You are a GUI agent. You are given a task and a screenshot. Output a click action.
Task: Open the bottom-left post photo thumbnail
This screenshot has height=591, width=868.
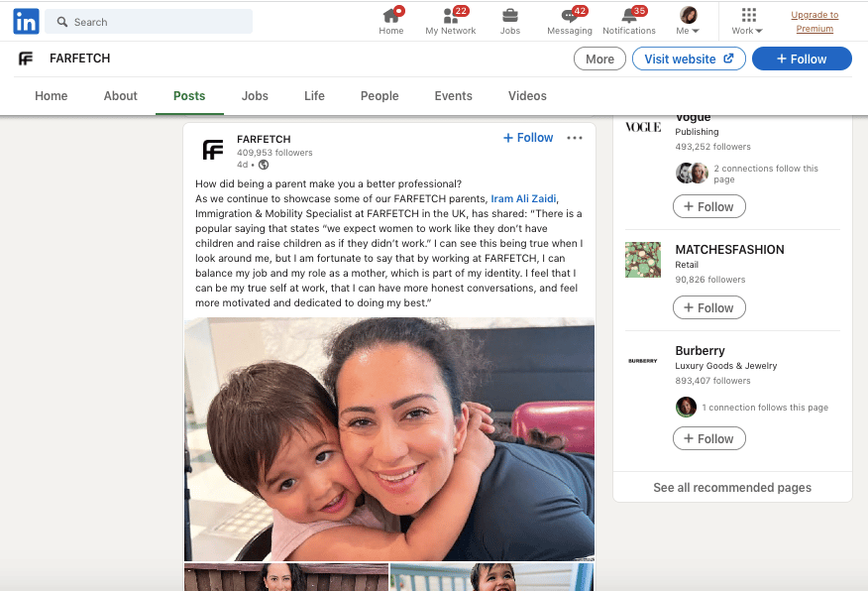click(286, 576)
